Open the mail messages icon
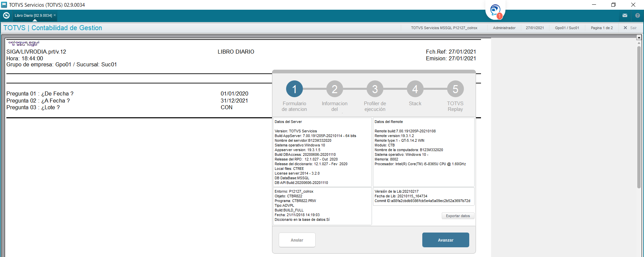The height and width of the screenshot is (257, 644). coord(625,15)
